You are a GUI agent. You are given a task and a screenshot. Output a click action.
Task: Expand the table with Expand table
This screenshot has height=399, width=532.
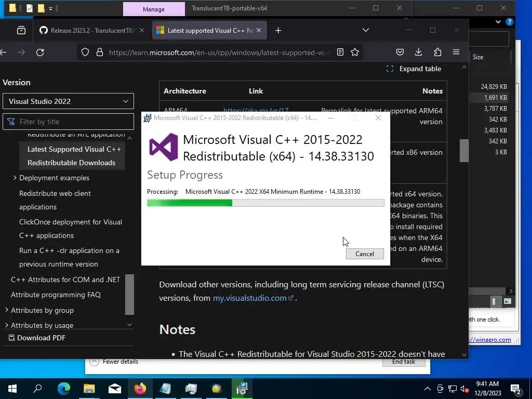414,69
